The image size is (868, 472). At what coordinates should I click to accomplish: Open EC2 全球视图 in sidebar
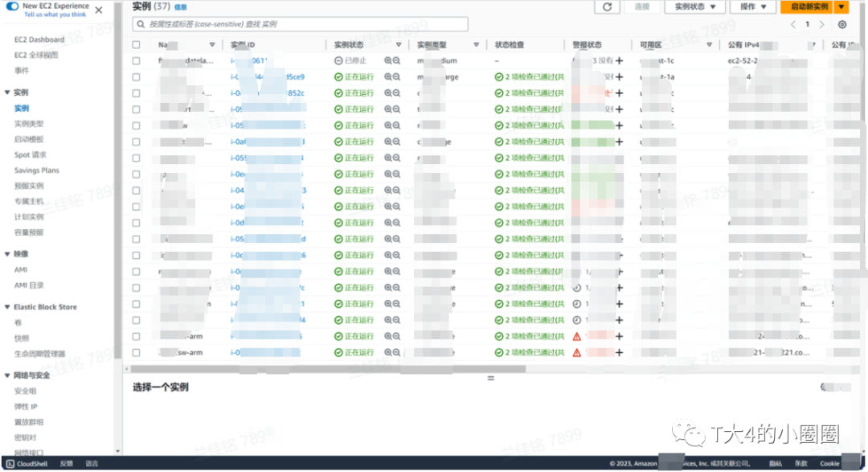point(36,55)
